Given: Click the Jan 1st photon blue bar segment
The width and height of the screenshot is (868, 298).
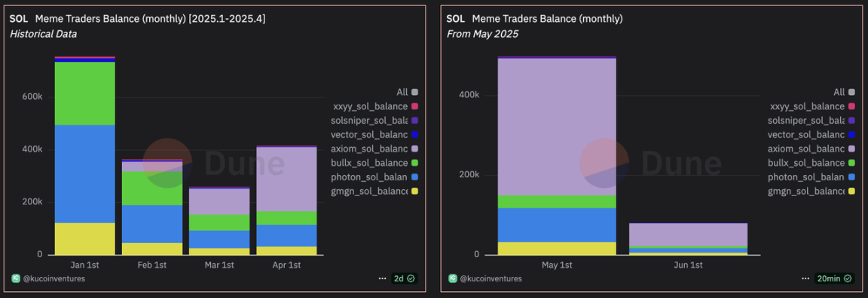Looking at the screenshot, I should [x=84, y=174].
